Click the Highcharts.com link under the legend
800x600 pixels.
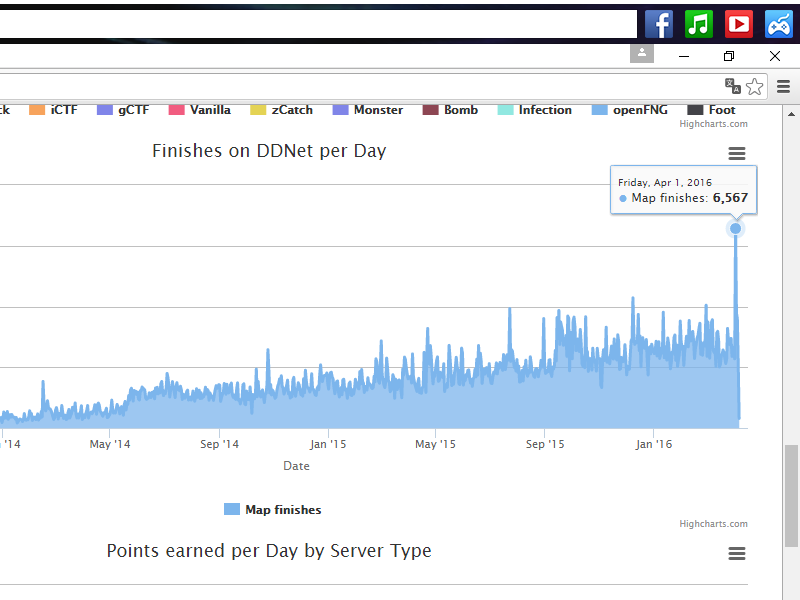coord(713,124)
